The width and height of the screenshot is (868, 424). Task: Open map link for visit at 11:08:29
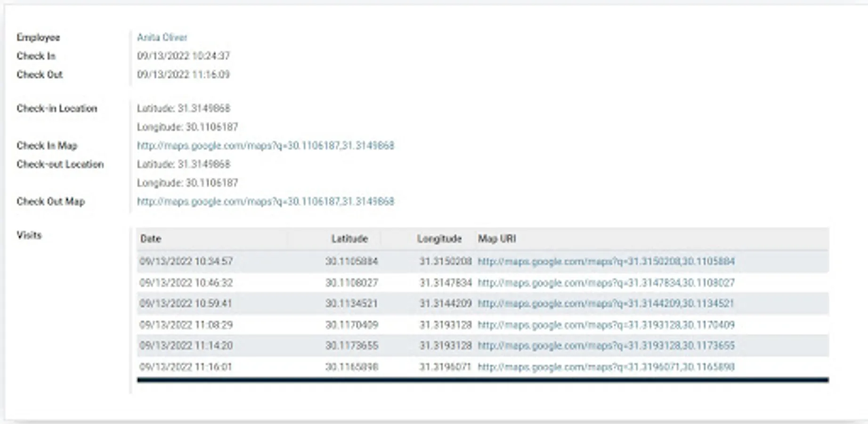[607, 325]
